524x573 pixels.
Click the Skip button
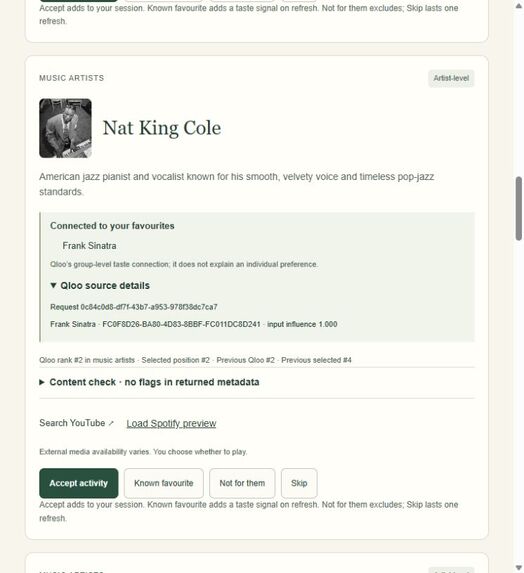pyautogui.click(x=299, y=483)
